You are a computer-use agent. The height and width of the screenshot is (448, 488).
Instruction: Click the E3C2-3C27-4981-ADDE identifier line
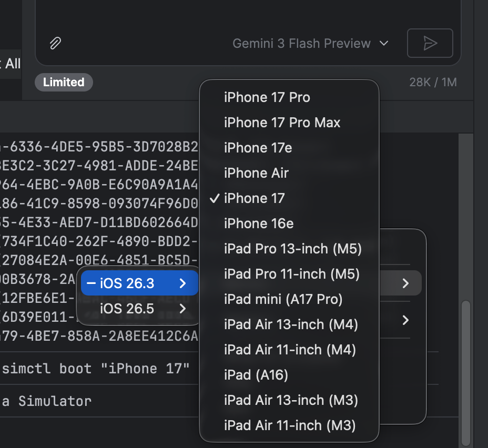click(99, 166)
